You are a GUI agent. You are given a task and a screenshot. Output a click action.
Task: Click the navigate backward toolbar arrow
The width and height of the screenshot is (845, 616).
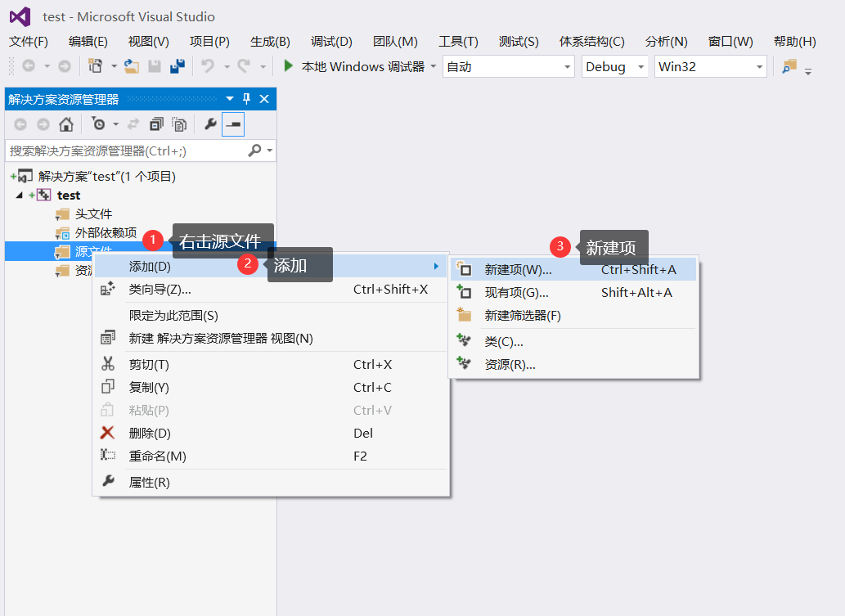point(29,66)
